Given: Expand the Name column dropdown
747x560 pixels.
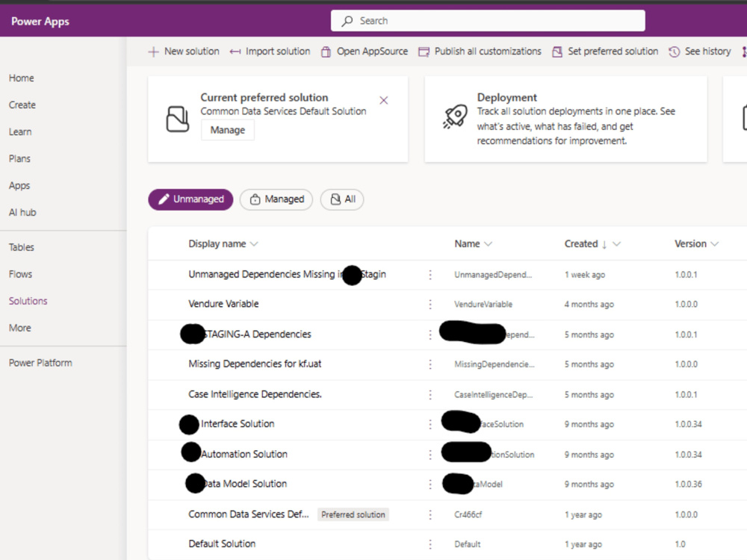Looking at the screenshot, I should coord(488,244).
